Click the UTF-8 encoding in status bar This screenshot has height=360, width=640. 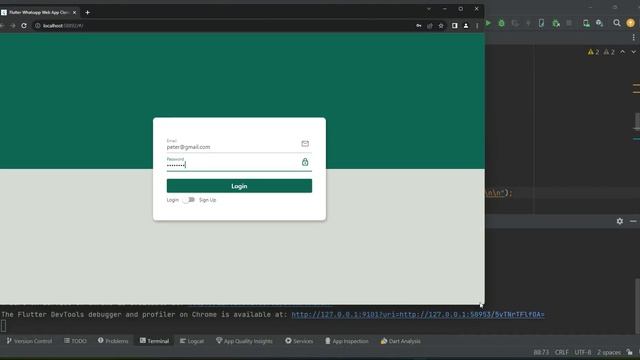582,352
